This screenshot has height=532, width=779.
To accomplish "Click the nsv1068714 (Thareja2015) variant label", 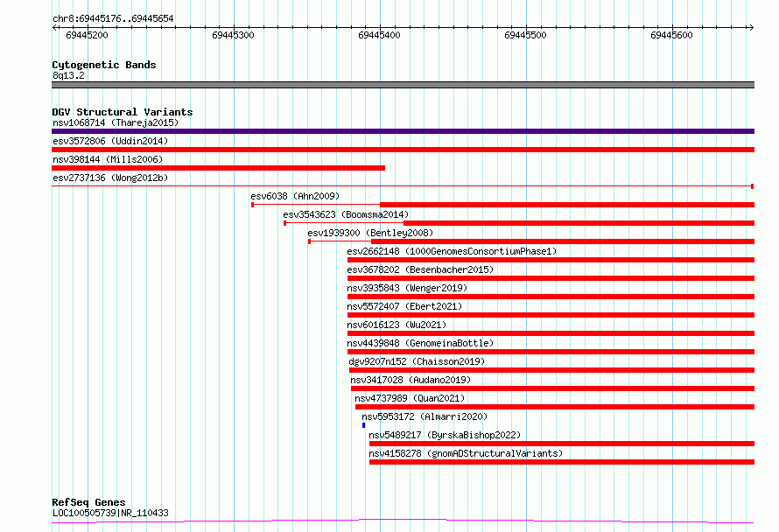I will 116,122.
